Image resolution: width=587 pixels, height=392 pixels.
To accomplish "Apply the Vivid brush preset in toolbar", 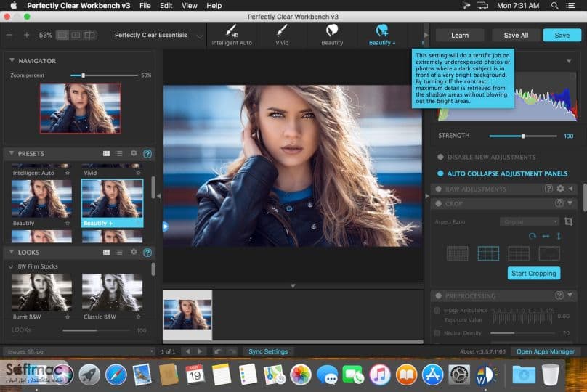I will click(282, 30).
